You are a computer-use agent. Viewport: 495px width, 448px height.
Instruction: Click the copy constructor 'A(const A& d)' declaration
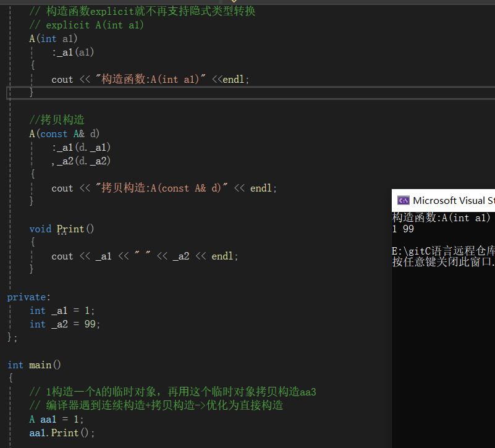64,133
